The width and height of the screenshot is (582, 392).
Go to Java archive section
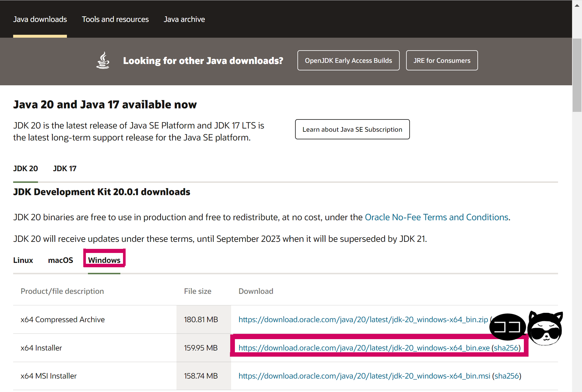184,19
